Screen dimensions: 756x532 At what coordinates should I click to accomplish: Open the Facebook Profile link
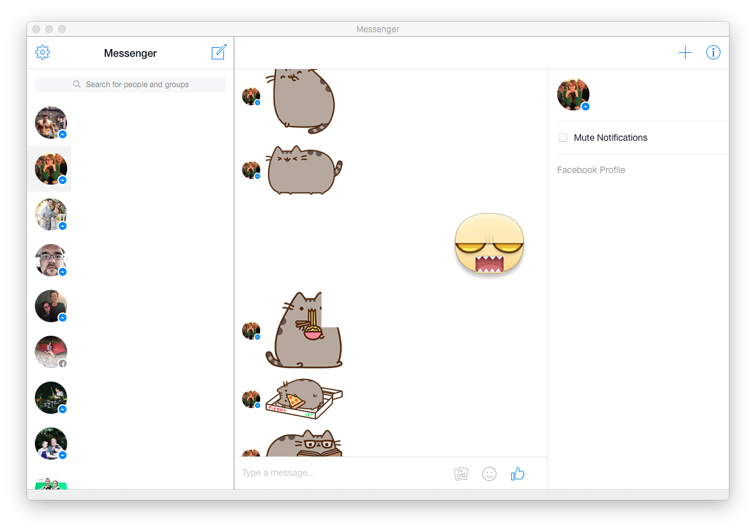(591, 170)
